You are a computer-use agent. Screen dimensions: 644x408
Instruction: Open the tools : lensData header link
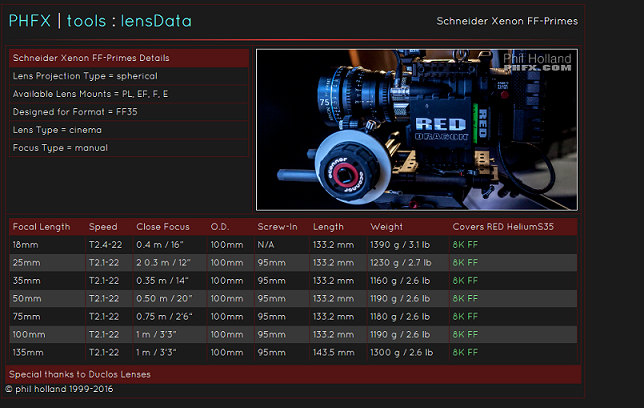tap(129, 21)
